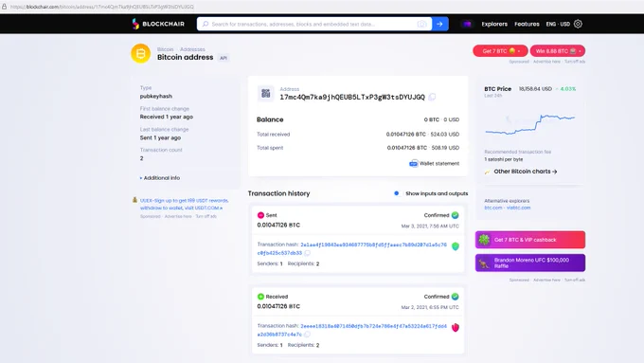This screenshot has width=644, height=363.
Task: Click the search magnifier icon
Action: (x=206, y=24)
